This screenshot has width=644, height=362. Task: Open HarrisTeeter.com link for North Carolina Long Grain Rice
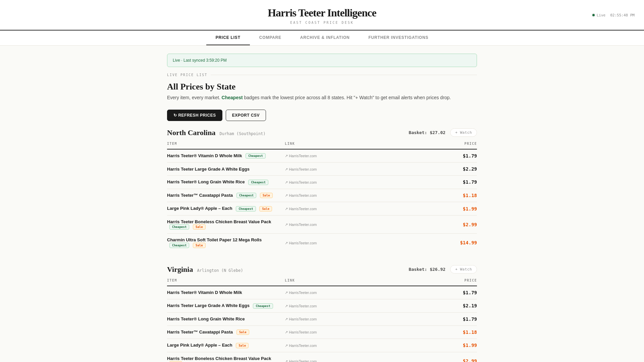click(301, 182)
